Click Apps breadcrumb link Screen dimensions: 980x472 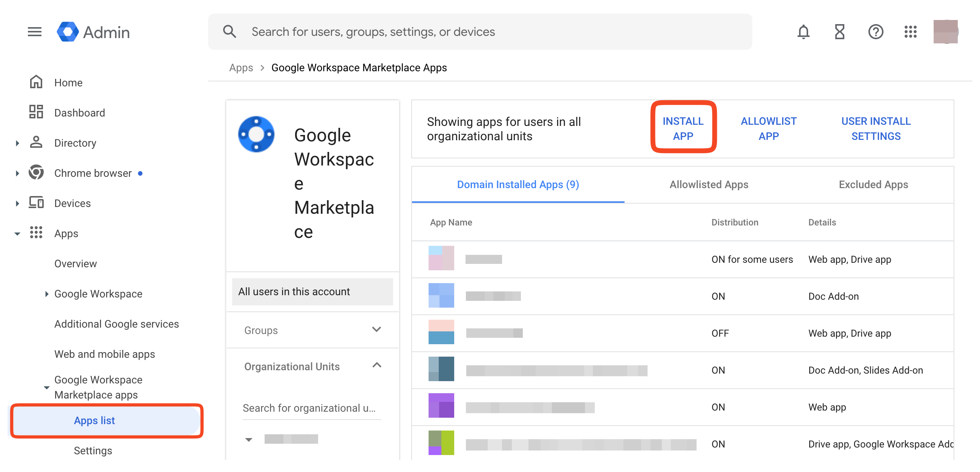pyautogui.click(x=241, y=67)
